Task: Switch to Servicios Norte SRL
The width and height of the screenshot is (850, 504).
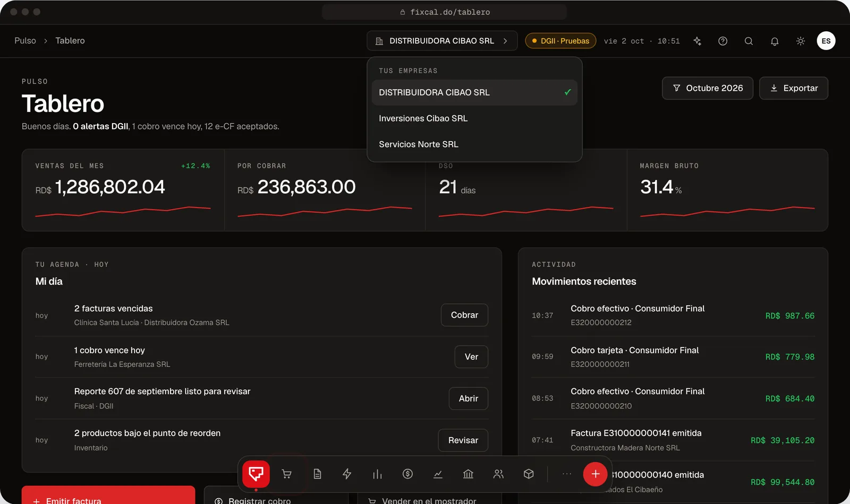Action: [x=474, y=144]
